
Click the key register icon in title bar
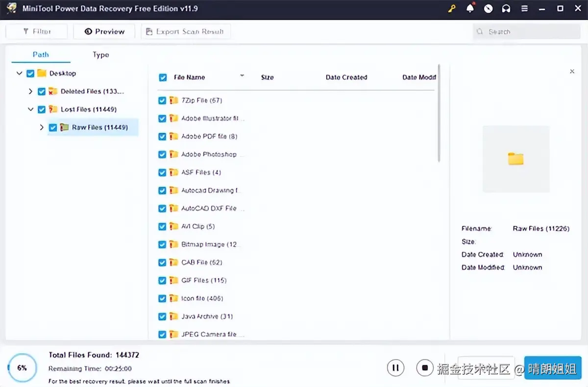(452, 9)
